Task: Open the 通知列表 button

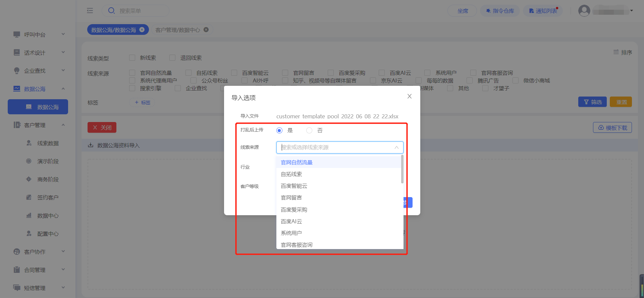Action: 543,11
